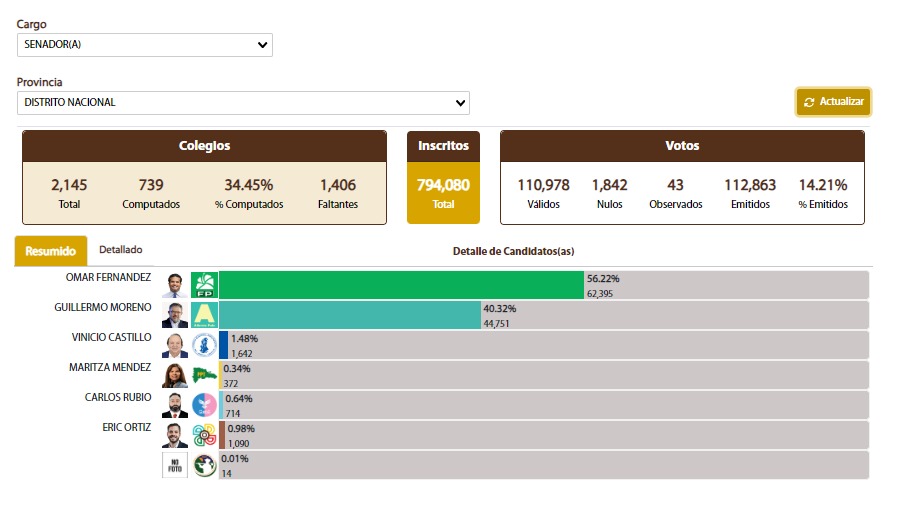922x516 pixels.
Task: Click the multicolor party logo for Eric Ortiz
Action: point(204,435)
